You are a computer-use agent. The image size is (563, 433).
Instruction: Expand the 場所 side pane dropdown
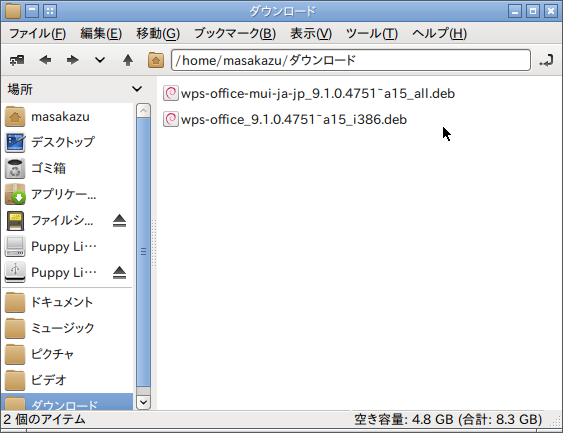[x=137, y=89]
